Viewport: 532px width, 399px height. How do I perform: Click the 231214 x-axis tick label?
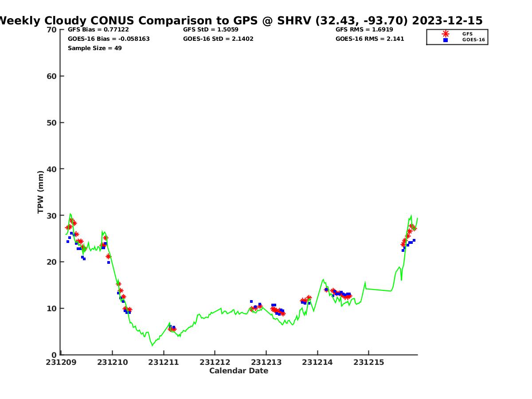pos(317,362)
